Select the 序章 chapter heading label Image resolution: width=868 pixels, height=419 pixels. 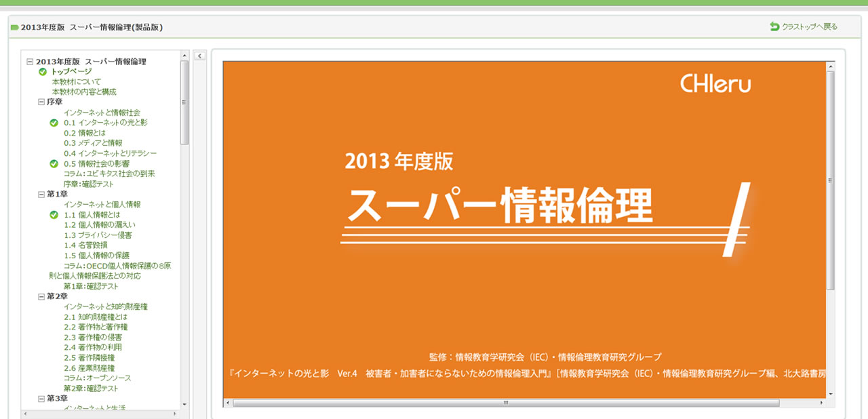[55, 102]
